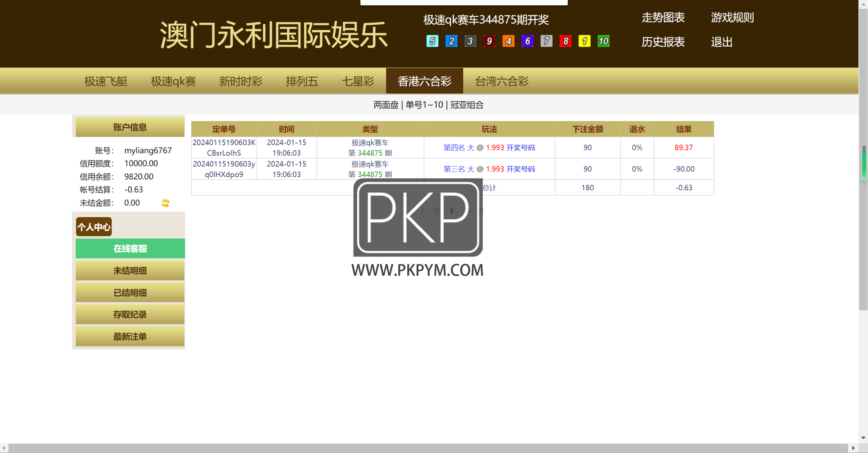Switch to the 极速qk赛 tab
This screenshot has height=453, width=868.
coord(173,81)
